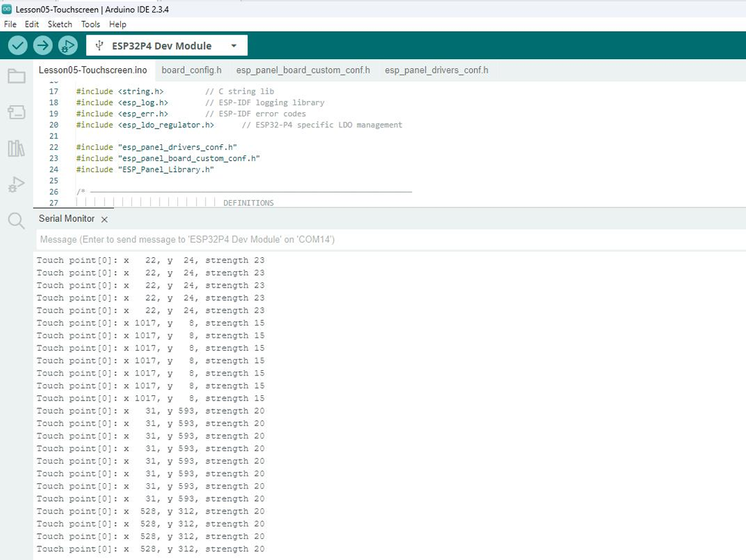Open the Library Manager books icon
Screen dimensions: 746x560
click(x=16, y=148)
